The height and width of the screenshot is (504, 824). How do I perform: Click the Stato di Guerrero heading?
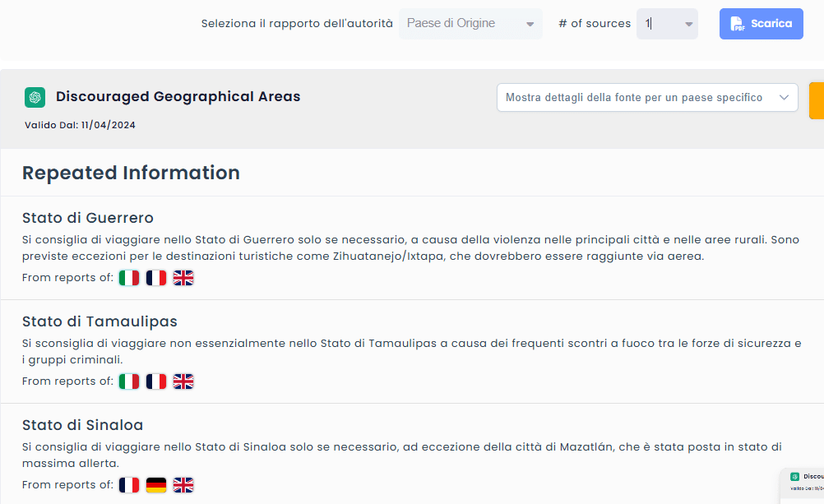click(x=88, y=218)
